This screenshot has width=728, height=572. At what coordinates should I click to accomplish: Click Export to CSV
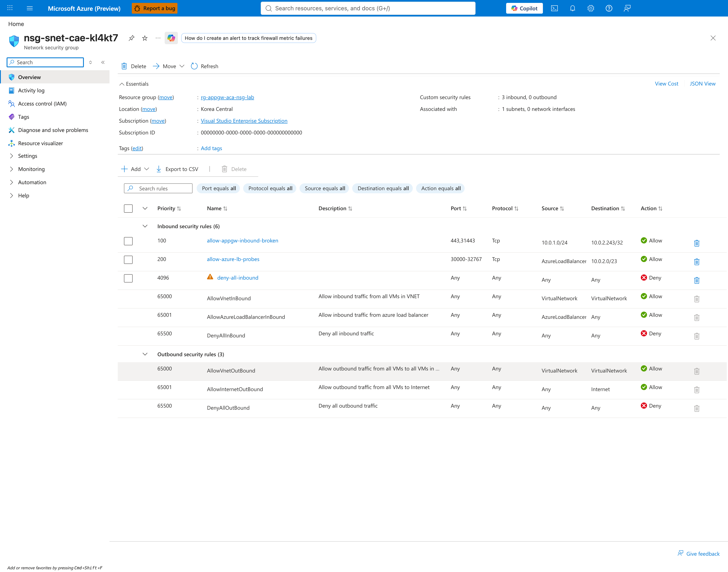pyautogui.click(x=177, y=169)
